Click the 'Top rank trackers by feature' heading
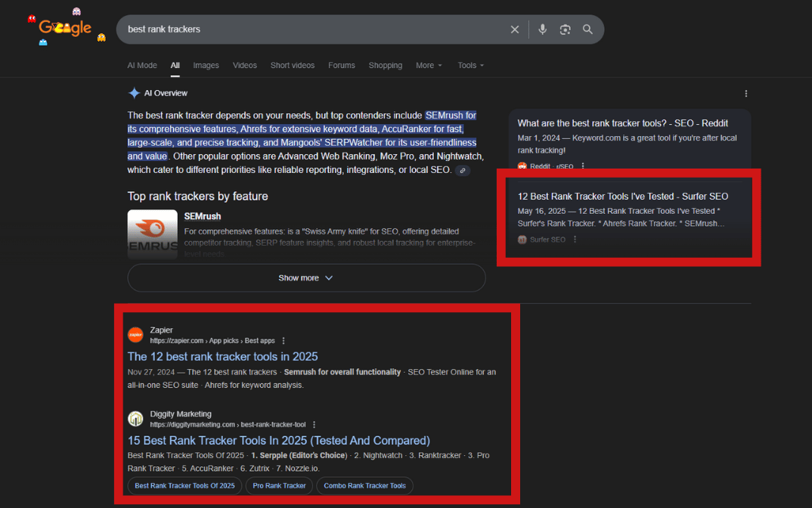This screenshot has height=508, width=812. click(x=198, y=197)
